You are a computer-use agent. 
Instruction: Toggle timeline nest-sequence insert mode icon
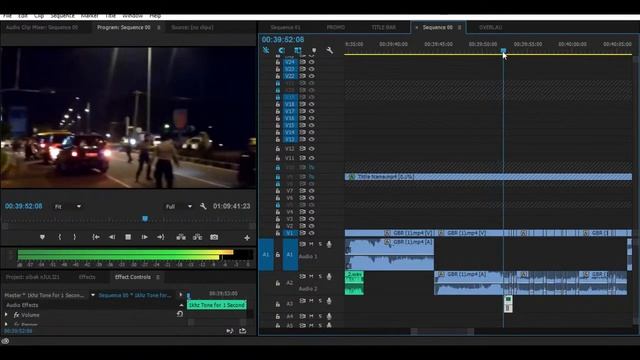coord(266,50)
